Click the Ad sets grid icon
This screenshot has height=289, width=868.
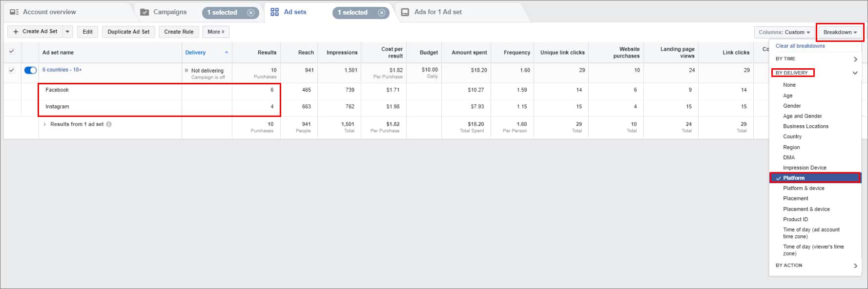(274, 12)
